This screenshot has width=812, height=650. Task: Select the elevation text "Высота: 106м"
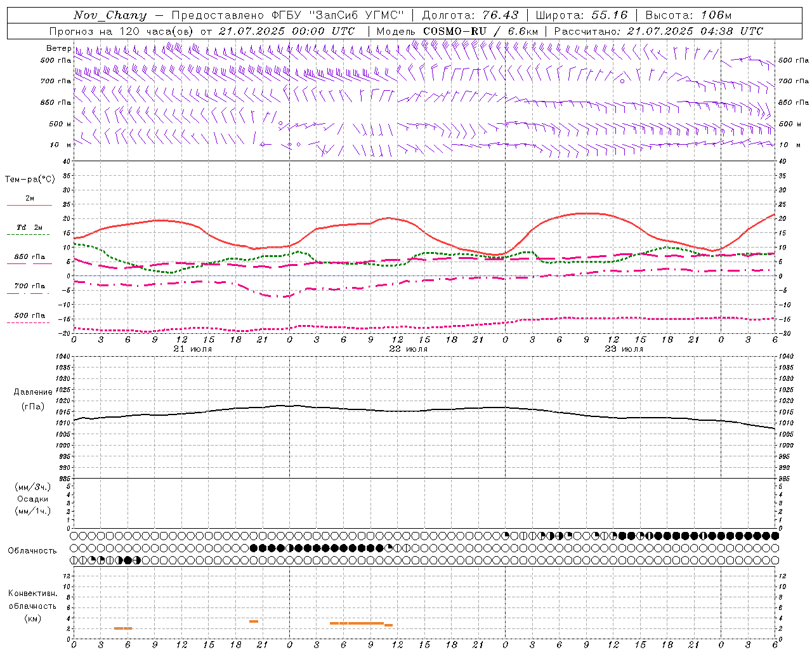point(688,15)
